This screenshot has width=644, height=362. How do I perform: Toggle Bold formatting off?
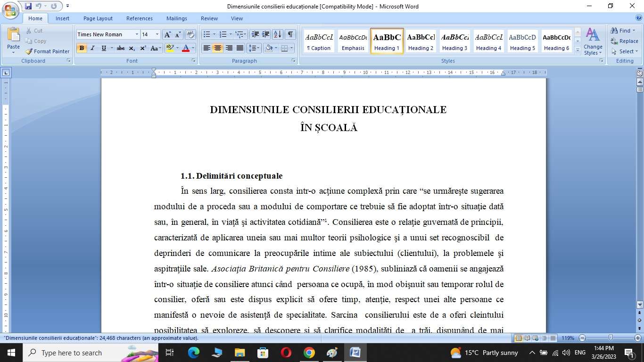tap(82, 48)
